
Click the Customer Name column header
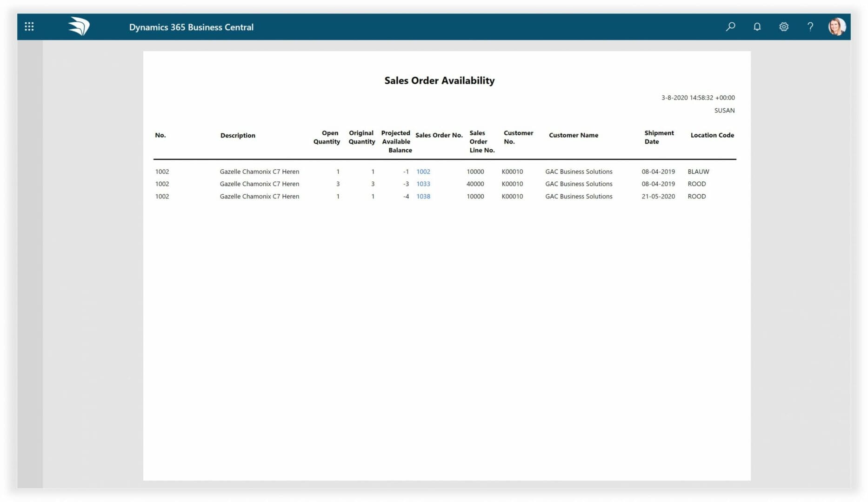[x=573, y=135]
